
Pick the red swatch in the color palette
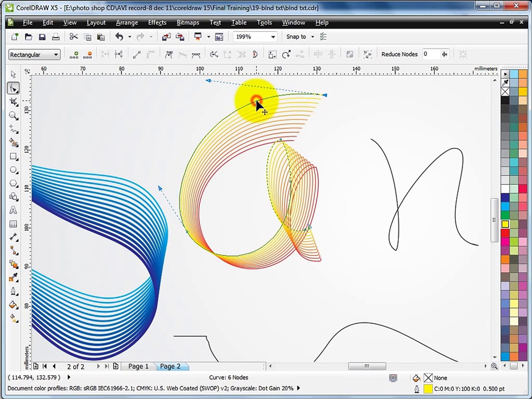click(505, 233)
